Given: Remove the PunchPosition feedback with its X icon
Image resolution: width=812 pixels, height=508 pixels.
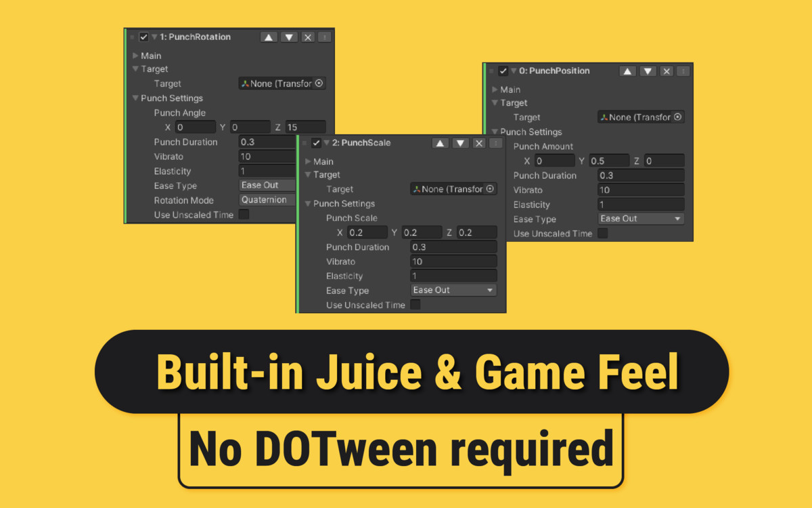Looking at the screenshot, I should point(667,71).
